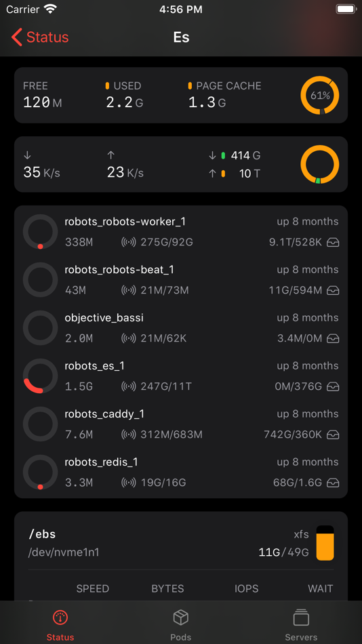The height and width of the screenshot is (644, 362).
Task: Open the Servers stack icon
Action: pyautogui.click(x=301, y=617)
